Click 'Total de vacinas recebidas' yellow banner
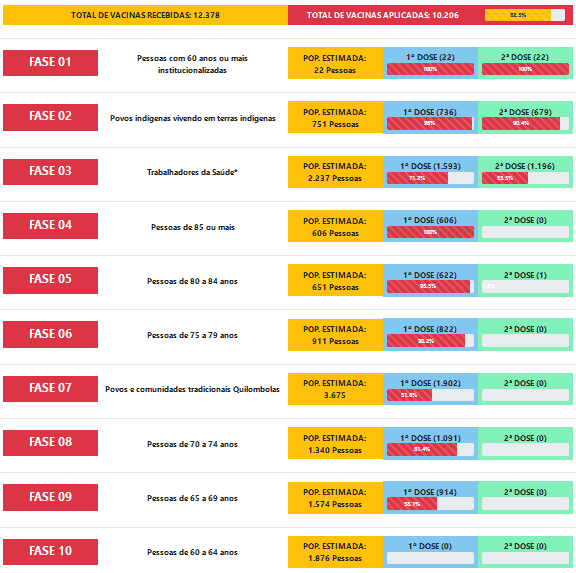This screenshot has width=576, height=573. [x=145, y=15]
